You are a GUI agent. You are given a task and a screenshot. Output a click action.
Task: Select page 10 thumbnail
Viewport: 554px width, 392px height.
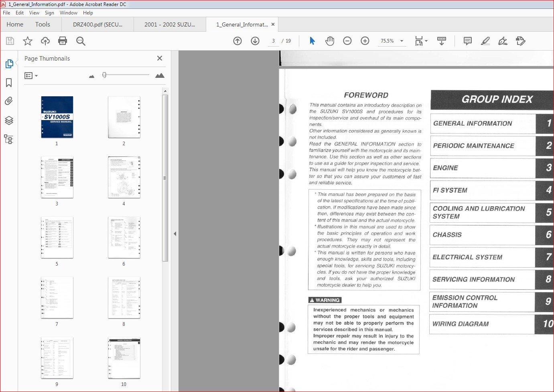[x=124, y=358]
